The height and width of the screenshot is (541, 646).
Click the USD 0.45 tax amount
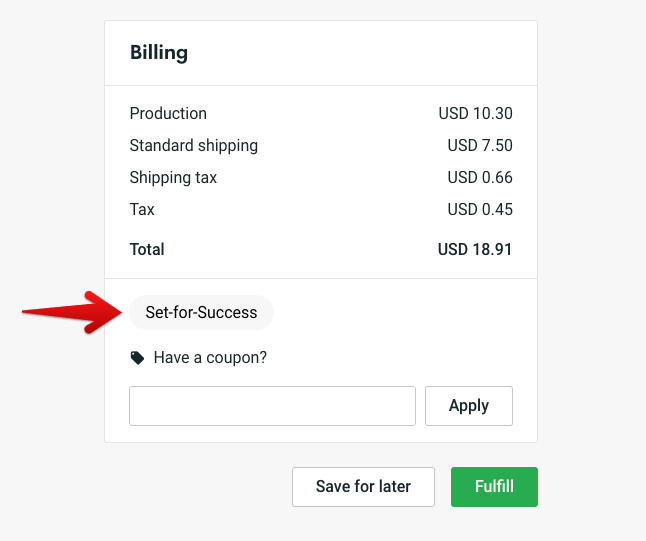479,210
